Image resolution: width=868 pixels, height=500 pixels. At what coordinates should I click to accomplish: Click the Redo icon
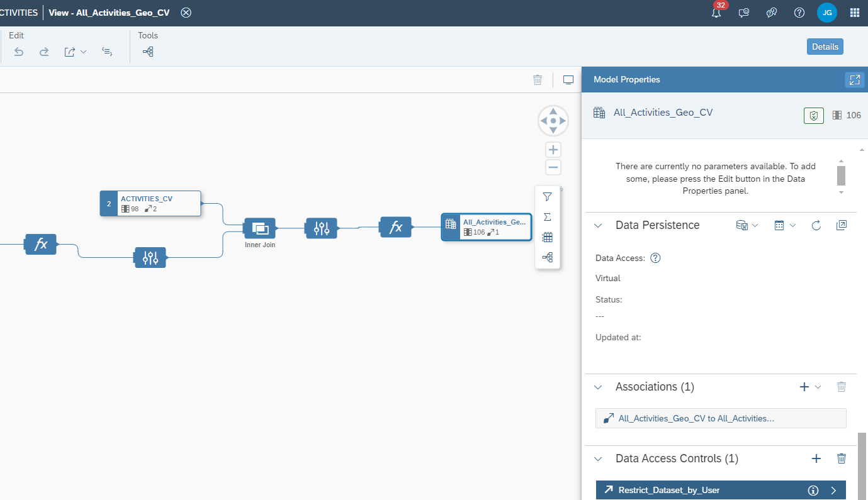pyautogui.click(x=43, y=52)
